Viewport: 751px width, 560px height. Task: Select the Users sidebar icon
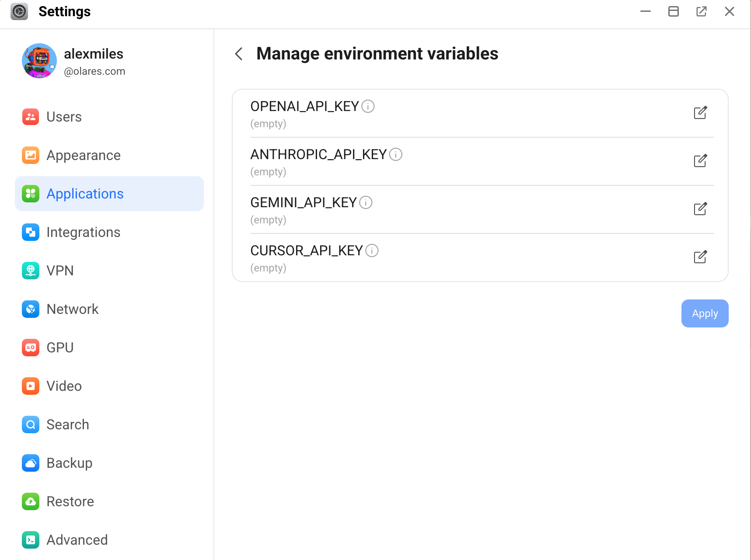pos(30,117)
